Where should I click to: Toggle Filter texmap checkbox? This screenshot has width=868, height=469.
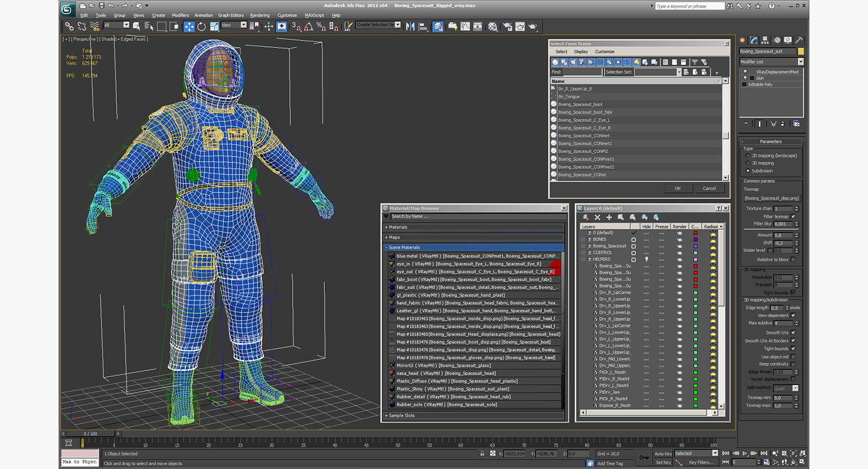(x=793, y=216)
